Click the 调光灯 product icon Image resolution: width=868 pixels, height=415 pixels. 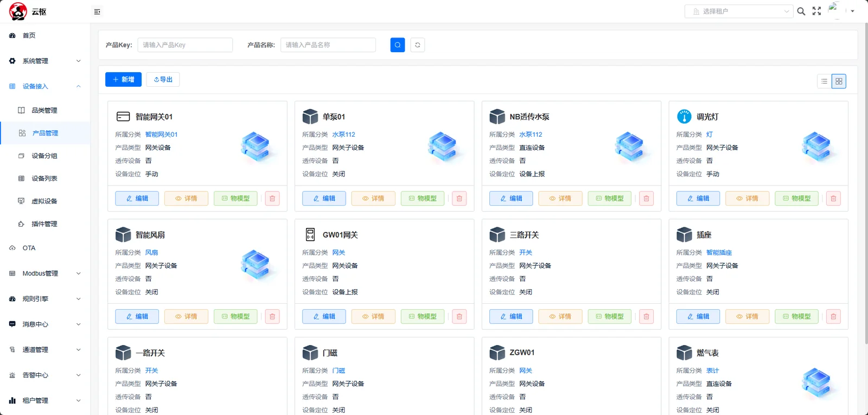point(684,117)
